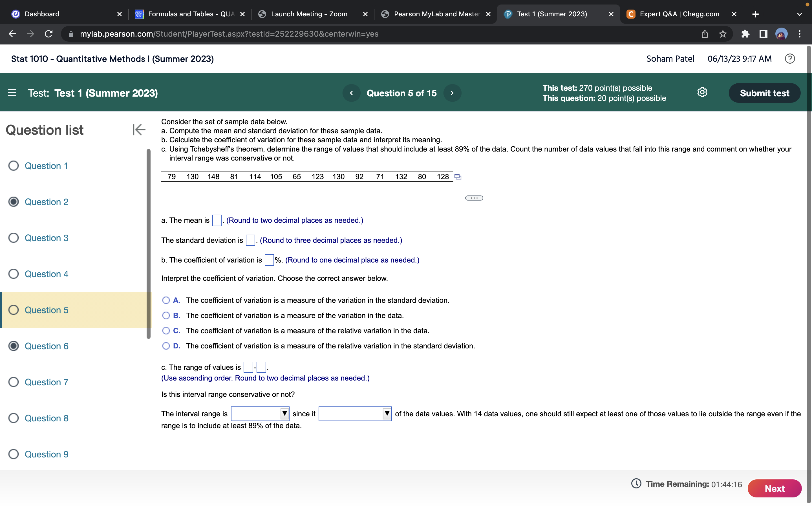Open the help question mark icon
812x507 pixels.
(x=790, y=59)
